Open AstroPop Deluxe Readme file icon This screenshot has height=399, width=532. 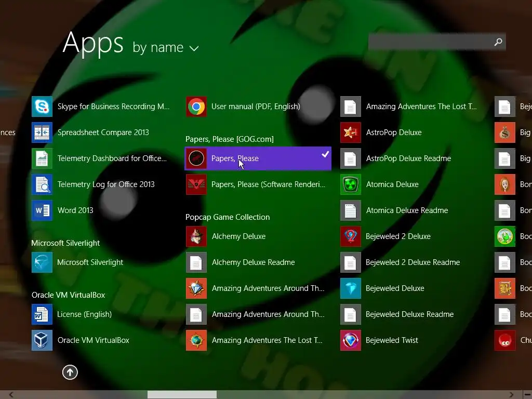[351, 158]
